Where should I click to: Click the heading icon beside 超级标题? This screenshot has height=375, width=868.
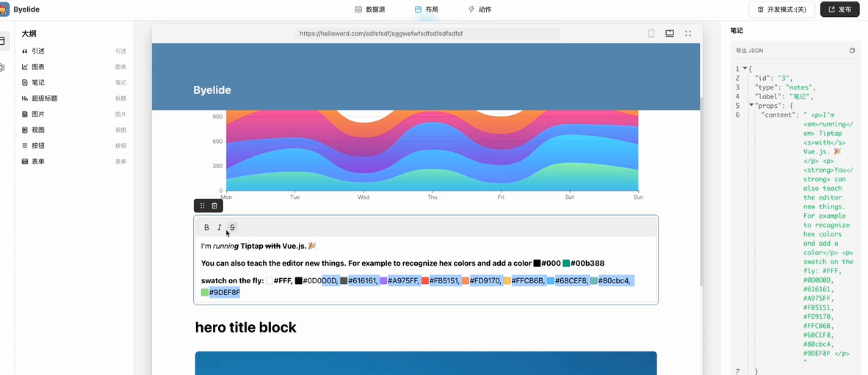pos(24,98)
